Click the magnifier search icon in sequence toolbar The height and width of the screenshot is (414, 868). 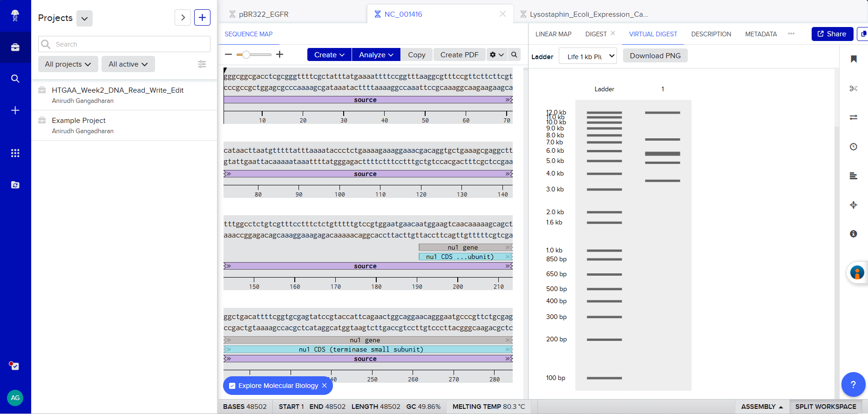(x=514, y=54)
